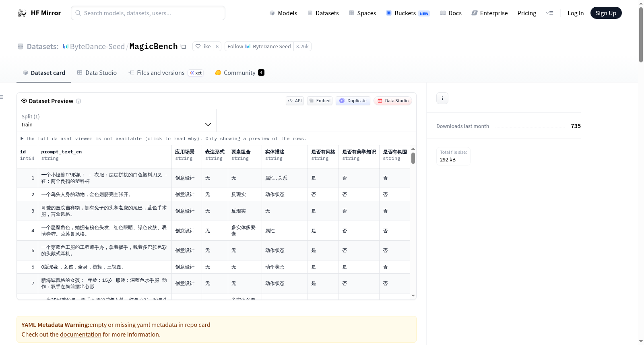Go to Datasets page
Viewport: 644px width, 345px height.
point(323,13)
